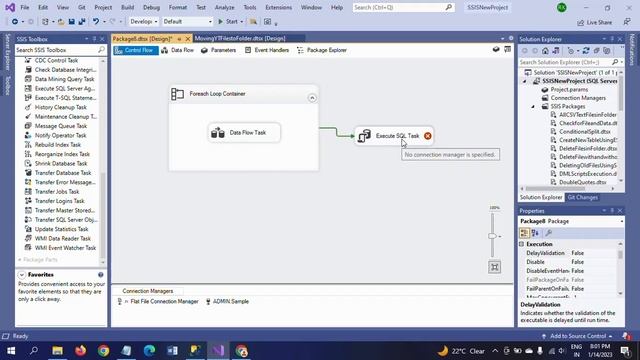640x360 pixels.
Task: Close the Package8.dtsx tab
Action: 188,39
